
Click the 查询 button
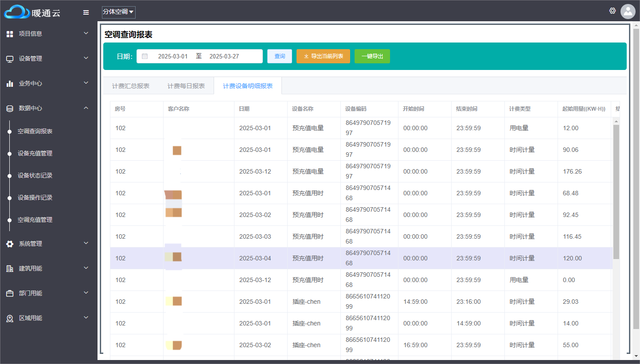click(x=280, y=56)
